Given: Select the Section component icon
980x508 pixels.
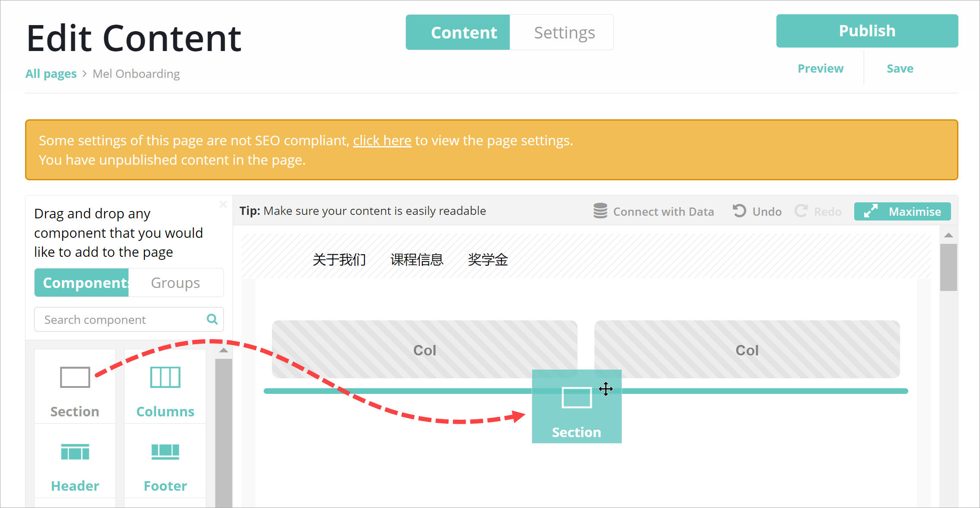Looking at the screenshot, I should pyautogui.click(x=75, y=377).
